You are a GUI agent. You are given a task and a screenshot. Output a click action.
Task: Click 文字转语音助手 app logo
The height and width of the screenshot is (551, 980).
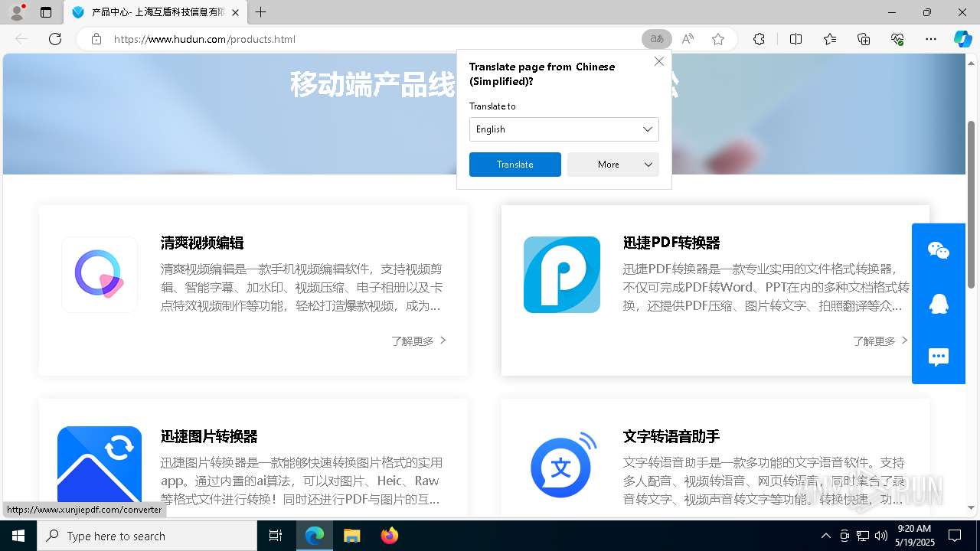(x=562, y=465)
